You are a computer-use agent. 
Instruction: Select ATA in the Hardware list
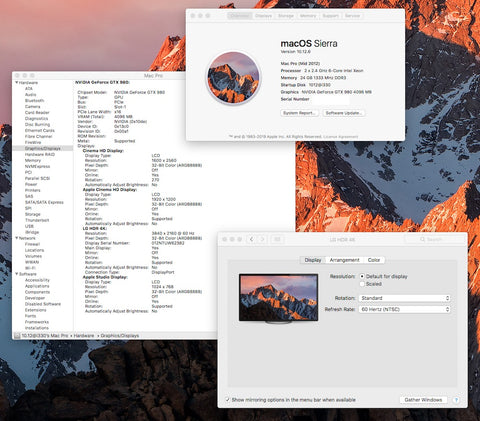[x=29, y=88]
